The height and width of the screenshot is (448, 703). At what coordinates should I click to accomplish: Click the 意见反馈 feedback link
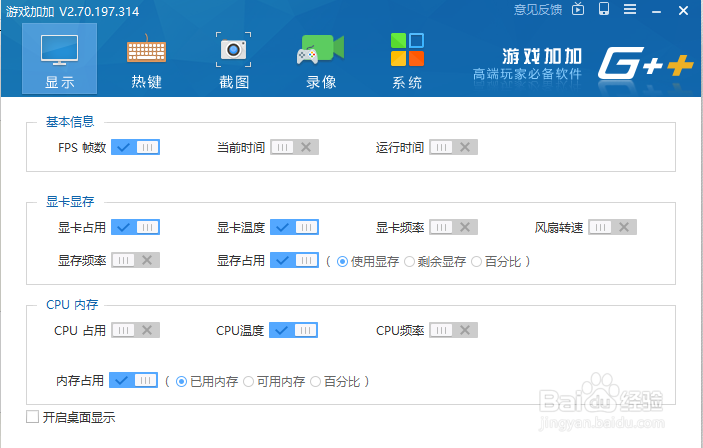click(538, 10)
